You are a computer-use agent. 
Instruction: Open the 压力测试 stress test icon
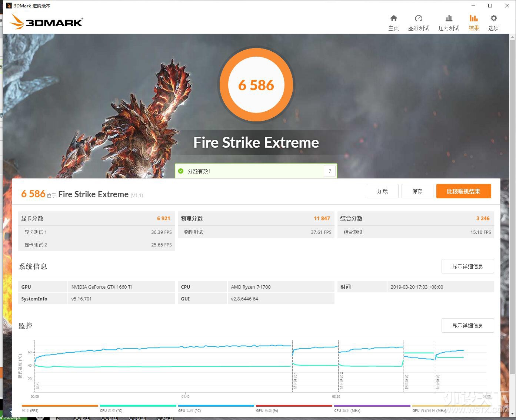[x=449, y=23]
